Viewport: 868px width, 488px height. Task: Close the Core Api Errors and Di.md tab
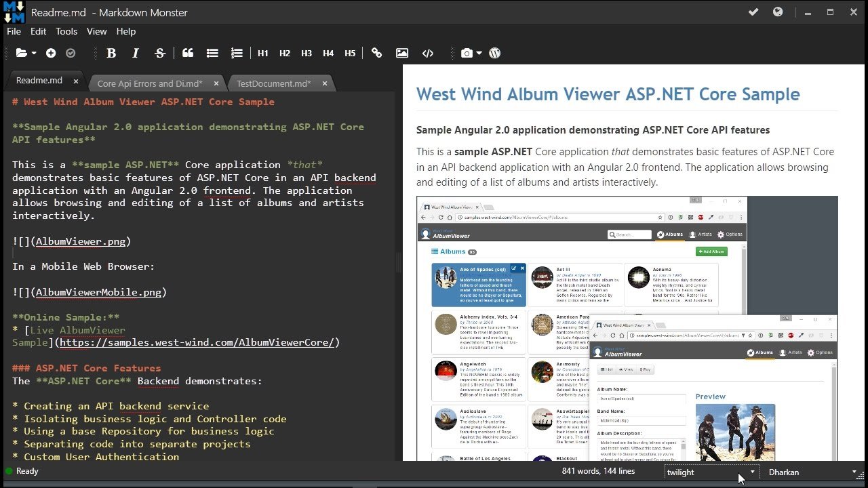pos(216,83)
